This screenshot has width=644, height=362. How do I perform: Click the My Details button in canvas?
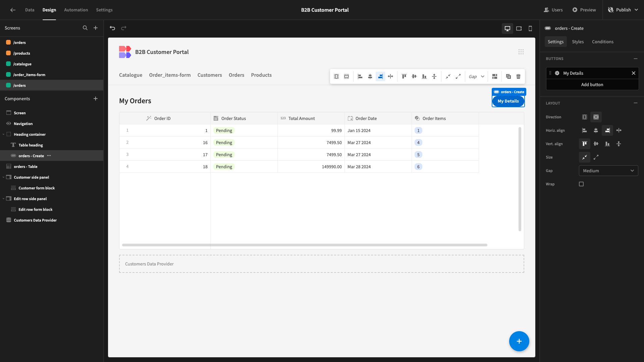point(508,101)
